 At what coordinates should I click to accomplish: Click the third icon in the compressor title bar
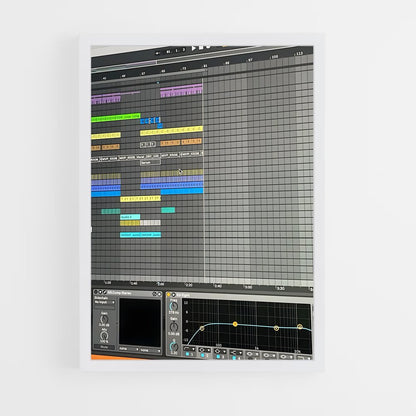(x=105, y=292)
